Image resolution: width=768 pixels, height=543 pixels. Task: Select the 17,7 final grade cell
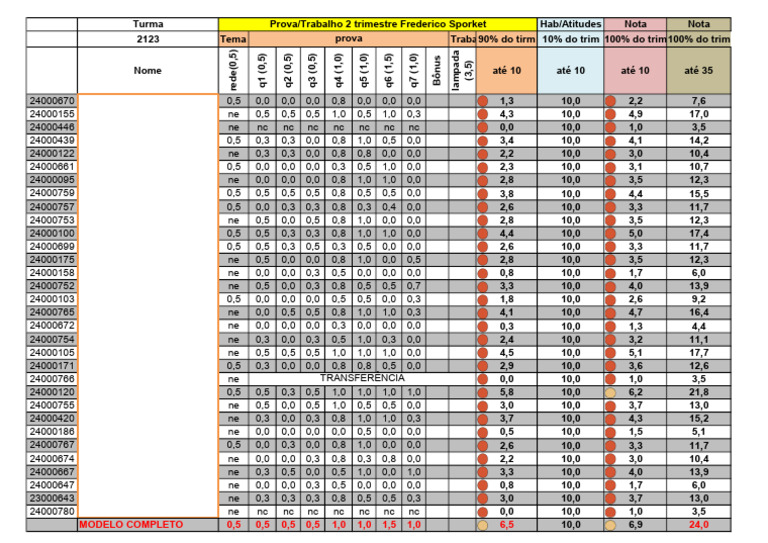pyautogui.click(x=698, y=353)
